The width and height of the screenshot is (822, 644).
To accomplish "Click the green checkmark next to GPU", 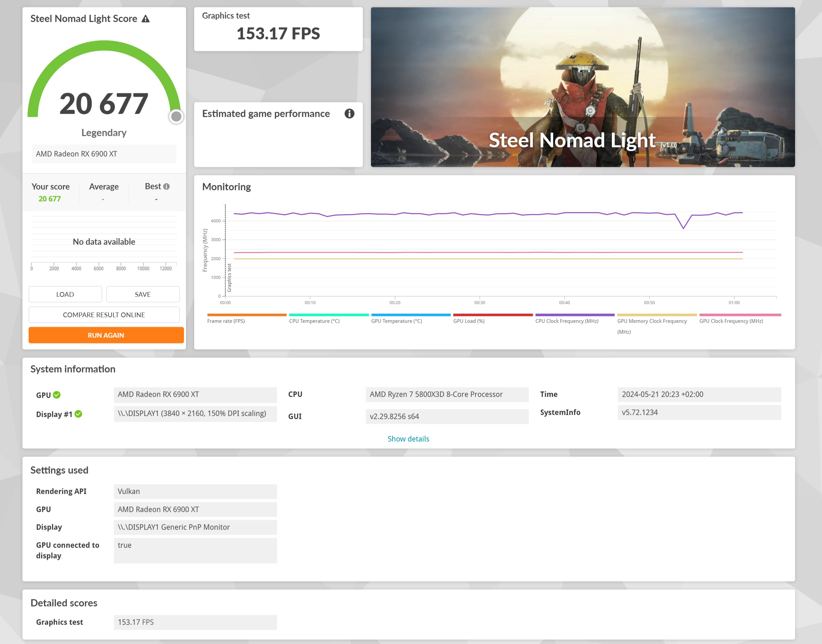I will [x=57, y=395].
